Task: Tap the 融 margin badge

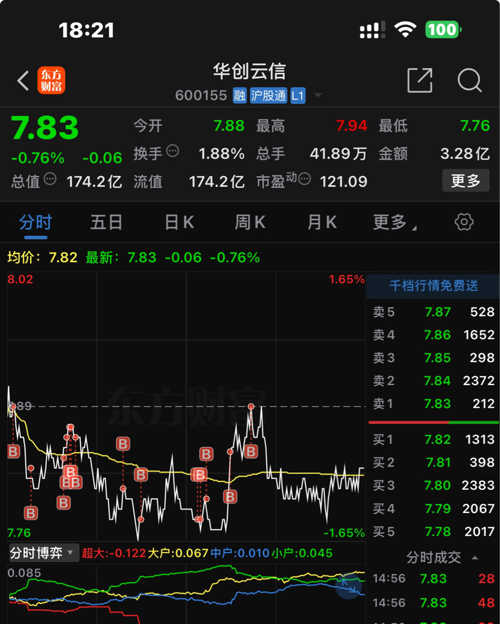Action: pos(240,96)
